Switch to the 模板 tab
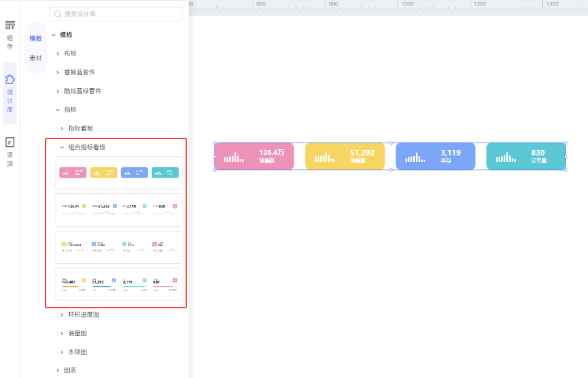The width and height of the screenshot is (588, 378). pyautogui.click(x=35, y=38)
